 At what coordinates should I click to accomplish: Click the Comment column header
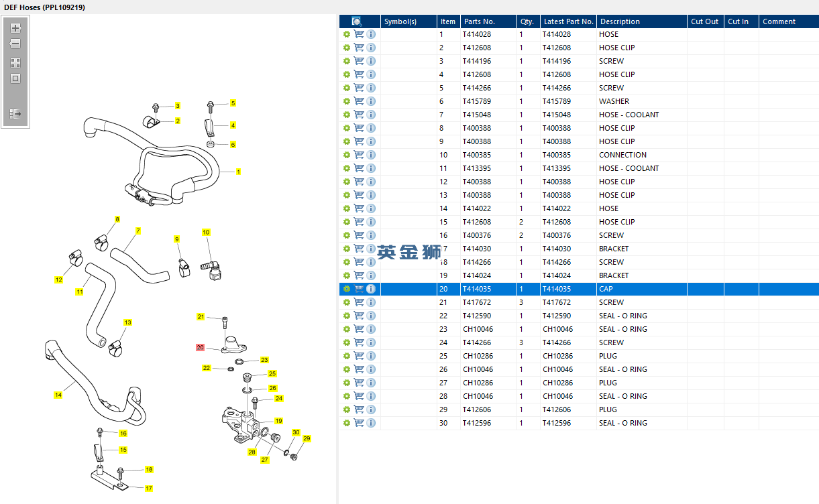tap(788, 21)
